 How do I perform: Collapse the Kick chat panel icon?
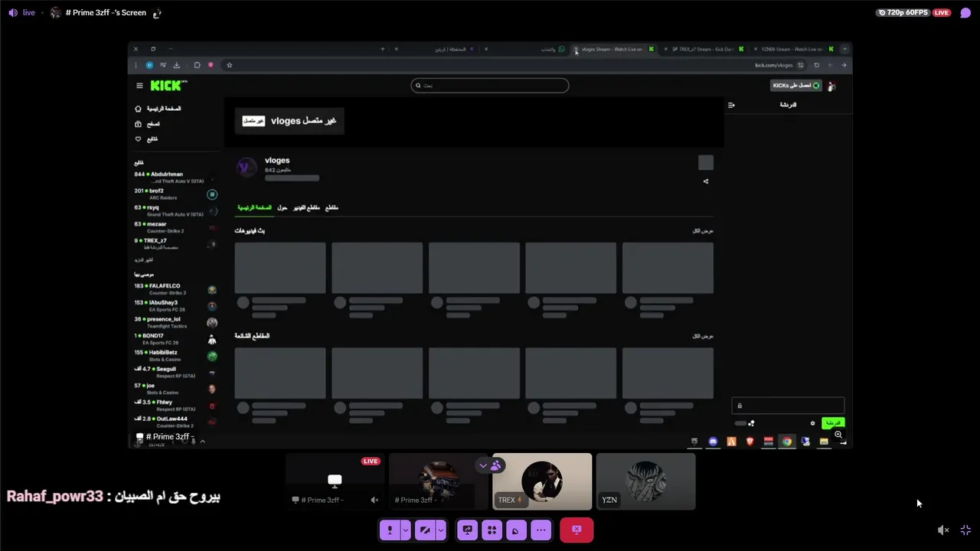[731, 105]
